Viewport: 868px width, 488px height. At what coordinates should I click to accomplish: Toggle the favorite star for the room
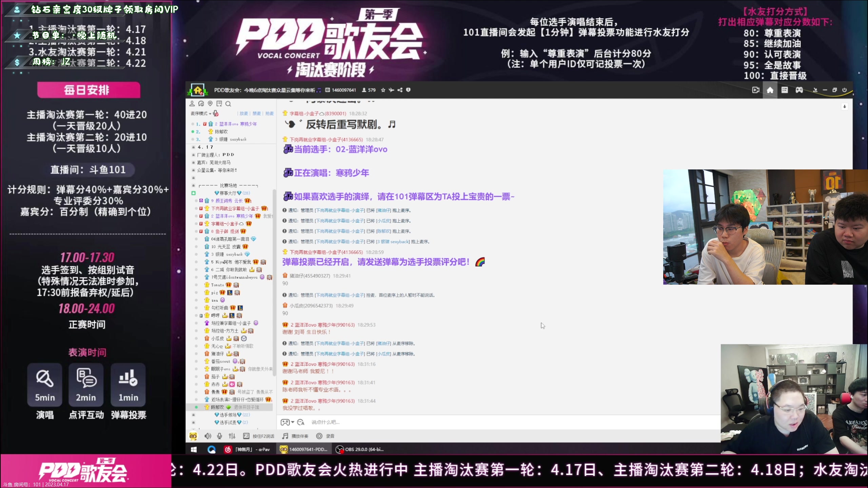point(383,90)
